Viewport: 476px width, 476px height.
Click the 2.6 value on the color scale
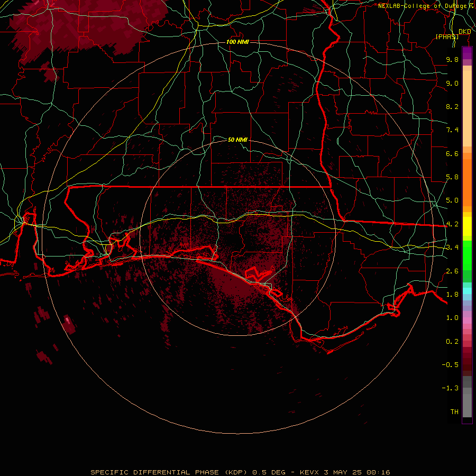(452, 271)
